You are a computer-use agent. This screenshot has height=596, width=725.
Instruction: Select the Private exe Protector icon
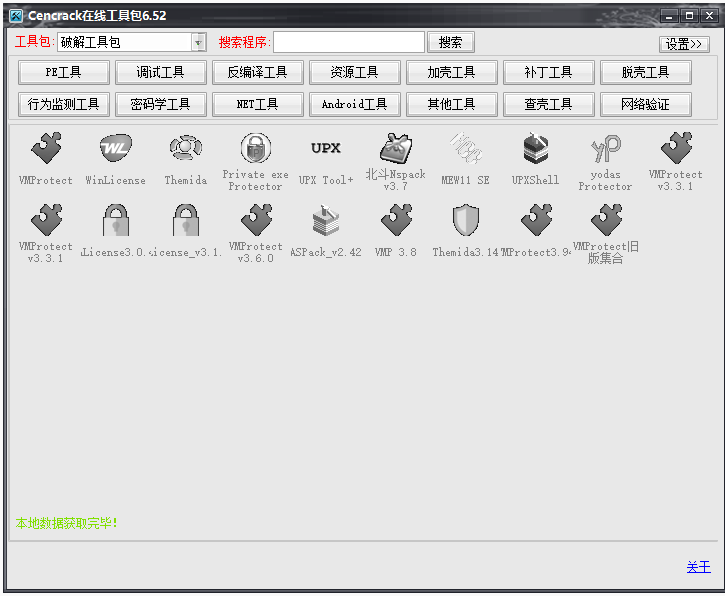point(255,150)
